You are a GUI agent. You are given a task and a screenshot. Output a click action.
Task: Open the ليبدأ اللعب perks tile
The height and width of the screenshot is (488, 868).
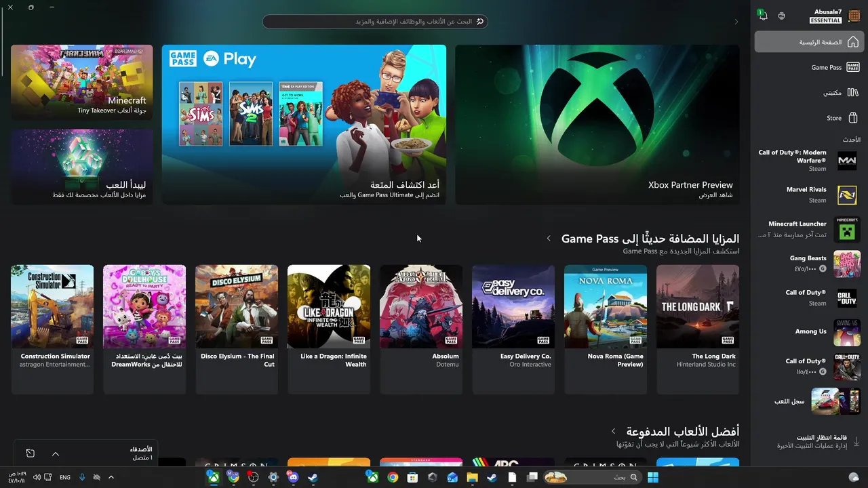pos(82,167)
